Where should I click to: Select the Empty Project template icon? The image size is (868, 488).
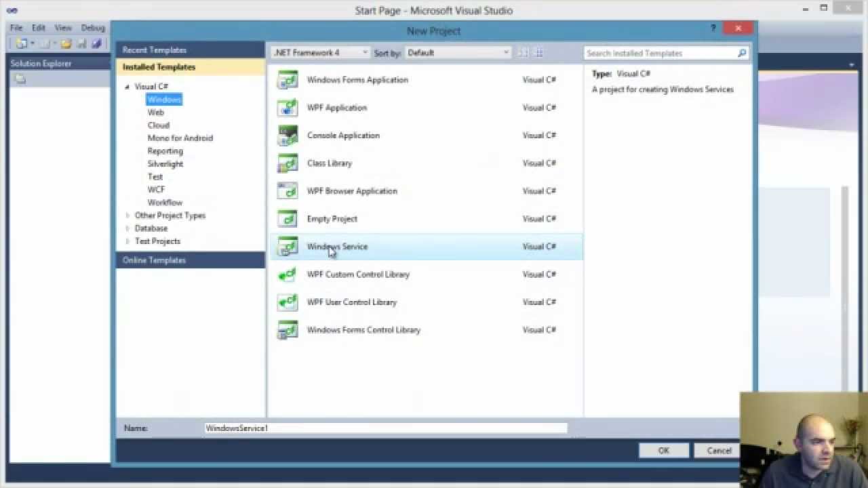coord(288,219)
